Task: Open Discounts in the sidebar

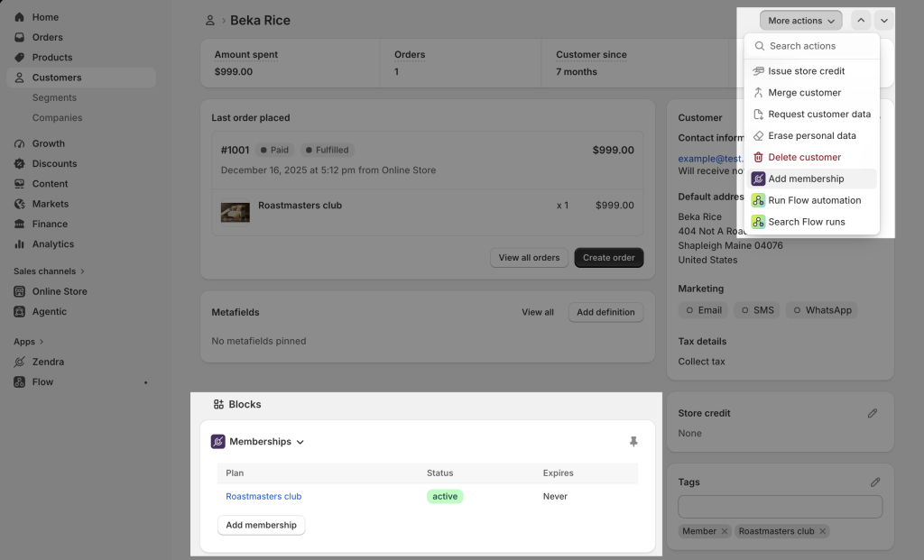Action: 54,163
